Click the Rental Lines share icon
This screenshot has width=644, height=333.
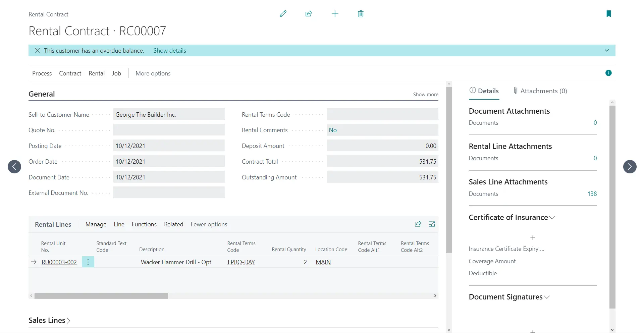pyautogui.click(x=418, y=224)
